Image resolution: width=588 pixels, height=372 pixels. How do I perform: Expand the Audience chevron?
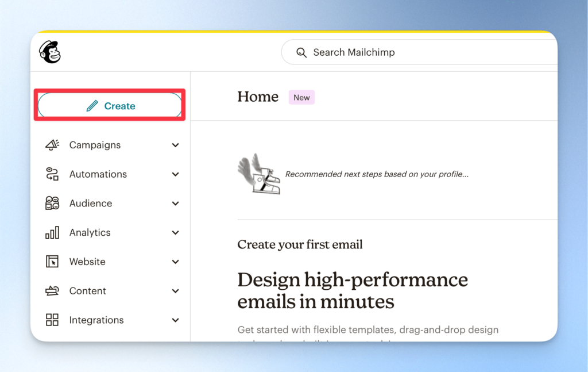[x=176, y=204]
